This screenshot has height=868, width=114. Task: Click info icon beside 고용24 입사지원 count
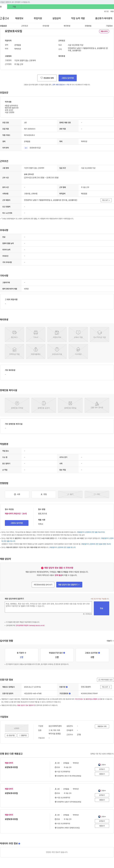coord(99,653)
